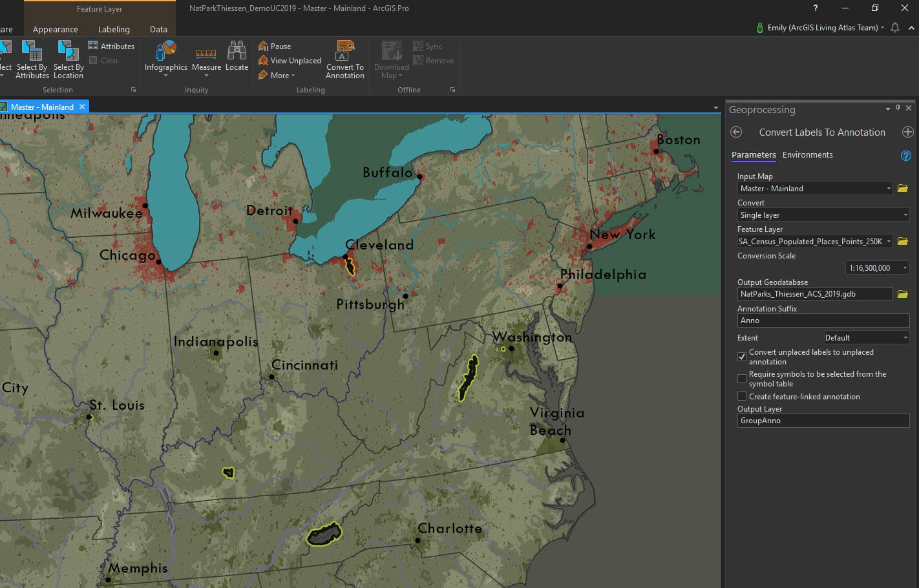Image resolution: width=919 pixels, height=588 pixels.
Task: Switch to the Environments tab
Action: coord(807,155)
